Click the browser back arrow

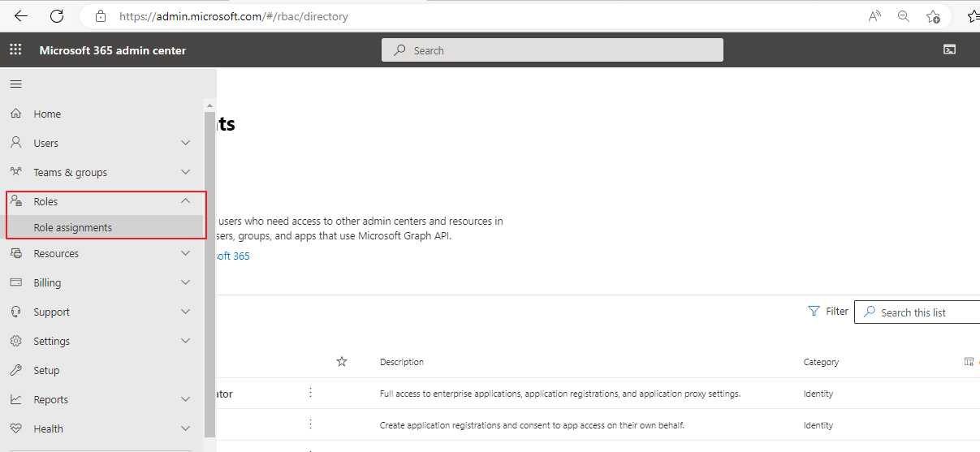coord(21,15)
